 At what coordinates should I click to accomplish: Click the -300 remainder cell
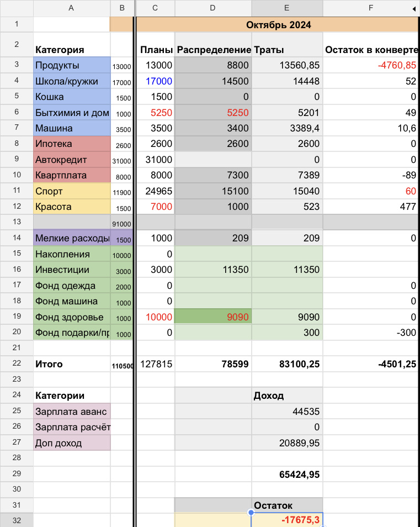point(371,333)
